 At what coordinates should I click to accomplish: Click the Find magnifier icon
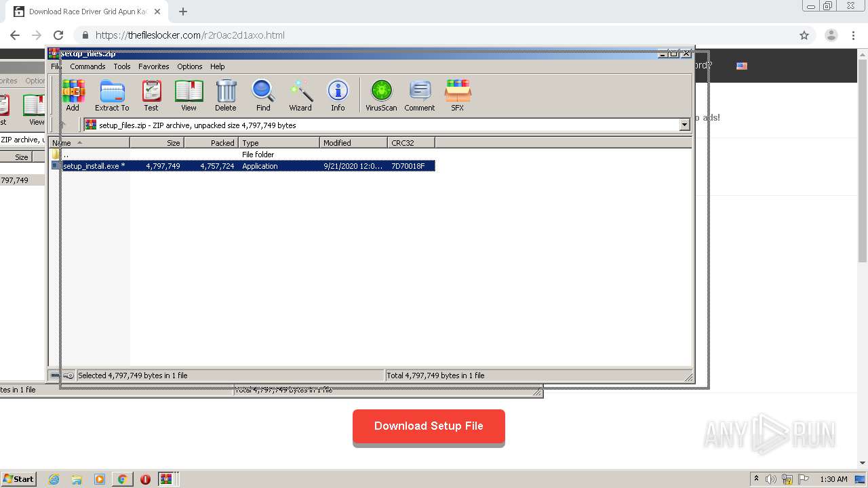tap(263, 95)
